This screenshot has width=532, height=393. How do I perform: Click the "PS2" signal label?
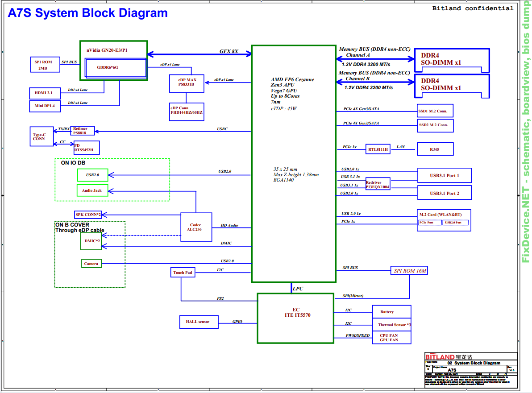pyautogui.click(x=220, y=298)
